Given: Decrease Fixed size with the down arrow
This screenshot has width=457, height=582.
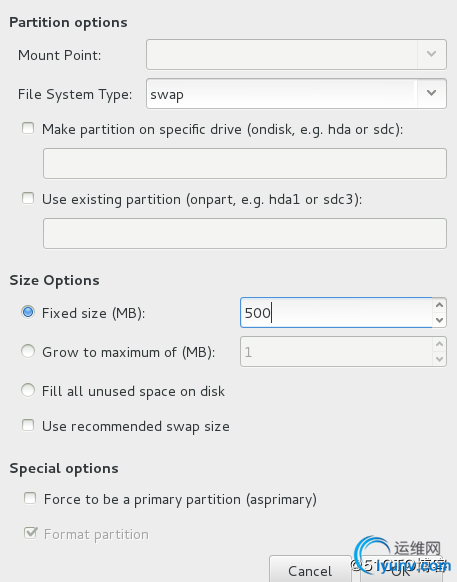Looking at the screenshot, I should coord(440,320).
